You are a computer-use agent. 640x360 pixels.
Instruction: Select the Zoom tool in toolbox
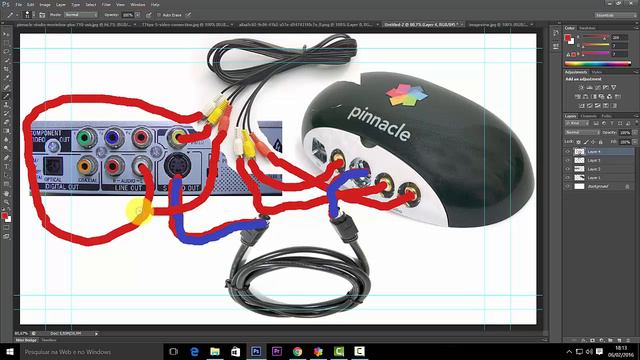(x=6, y=202)
